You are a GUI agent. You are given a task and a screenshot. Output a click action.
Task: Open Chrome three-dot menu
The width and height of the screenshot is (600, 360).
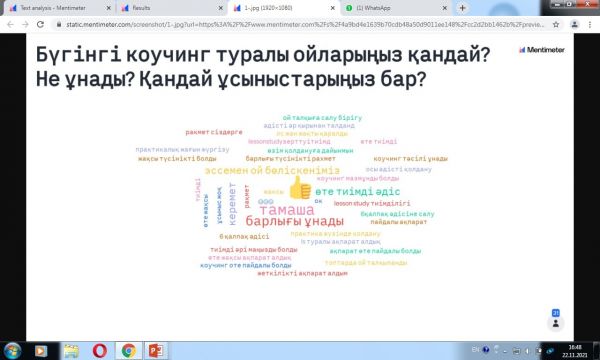[590, 24]
